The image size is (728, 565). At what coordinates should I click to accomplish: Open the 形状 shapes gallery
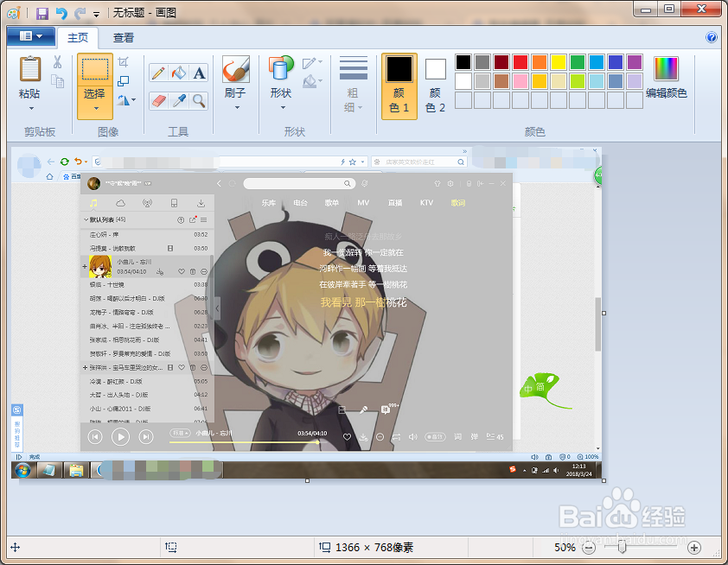click(x=281, y=82)
